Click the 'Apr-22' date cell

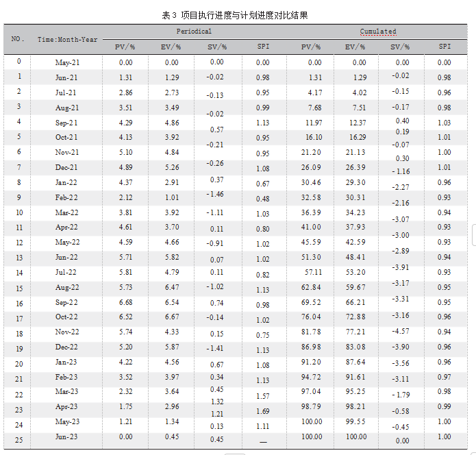tap(66, 227)
